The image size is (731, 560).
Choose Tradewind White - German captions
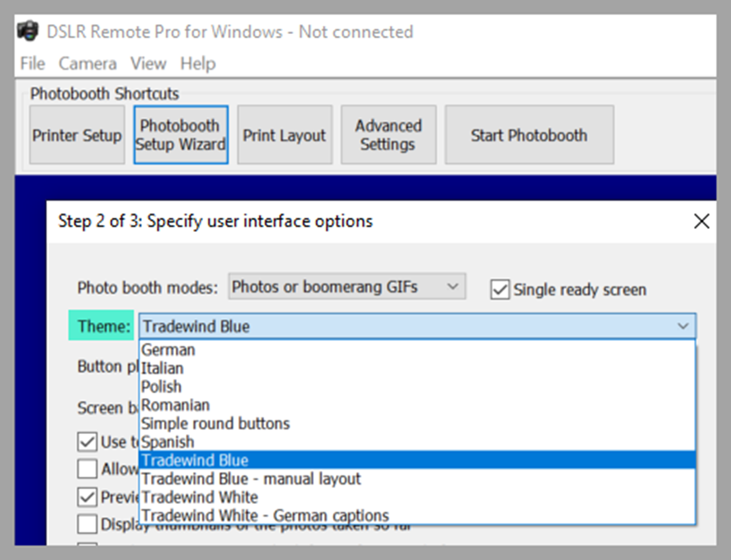pos(417,516)
